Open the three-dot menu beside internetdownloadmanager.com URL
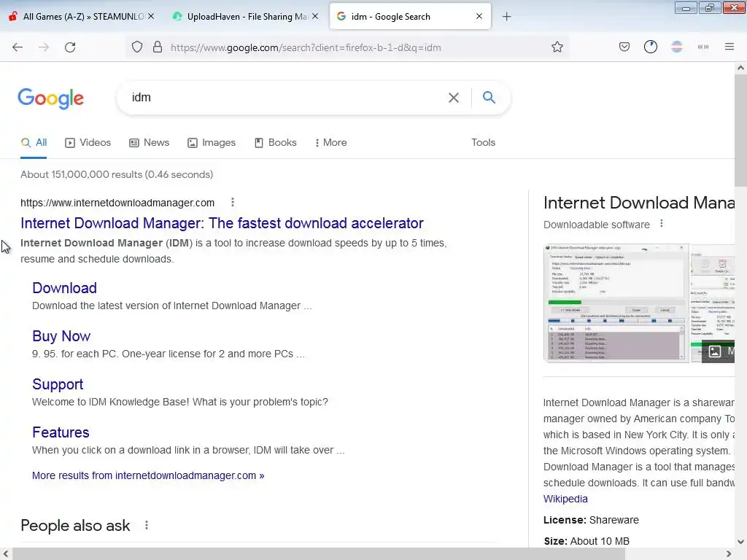 tap(233, 203)
